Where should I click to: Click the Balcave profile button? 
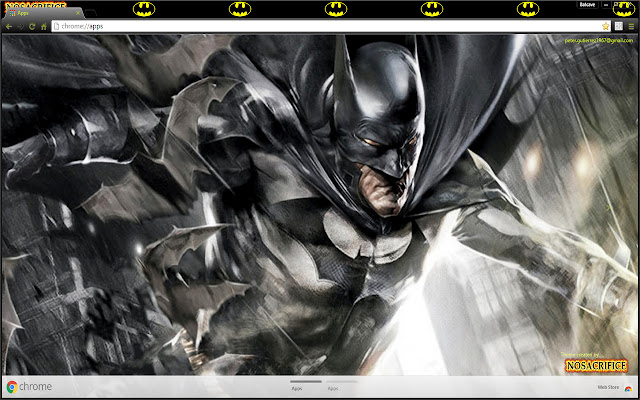[587, 5]
